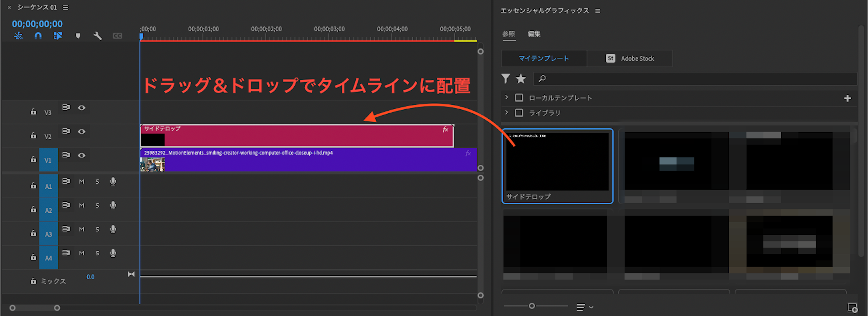Target the A2 track button
Screen dimensions: 868x316
point(48,210)
